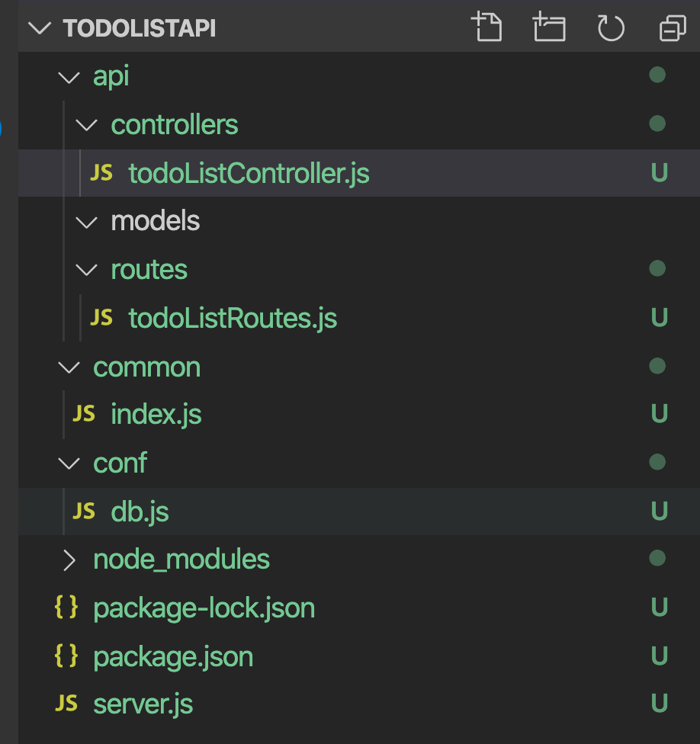Screen dimensions: 700x744
Task: Click braces icon beside package.json
Action: click(x=66, y=656)
